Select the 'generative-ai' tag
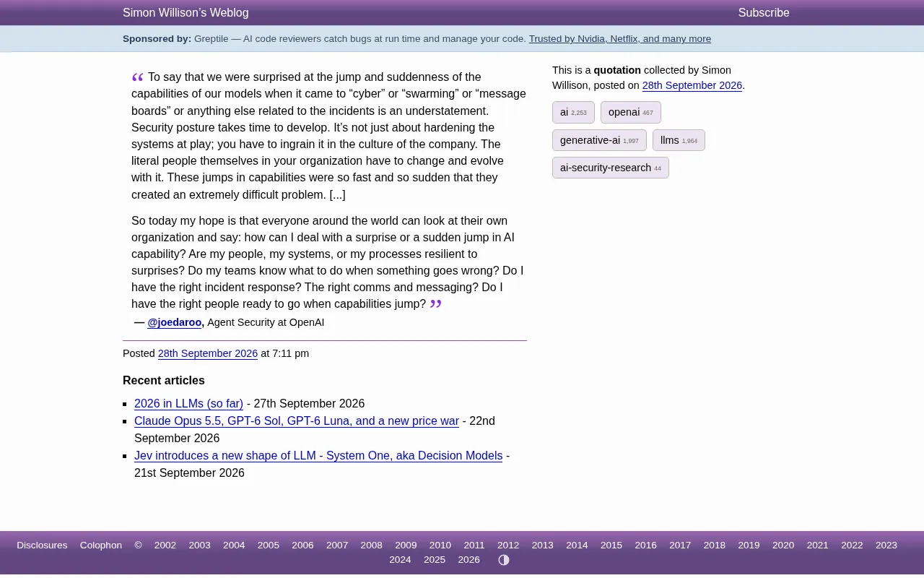 [x=599, y=140]
